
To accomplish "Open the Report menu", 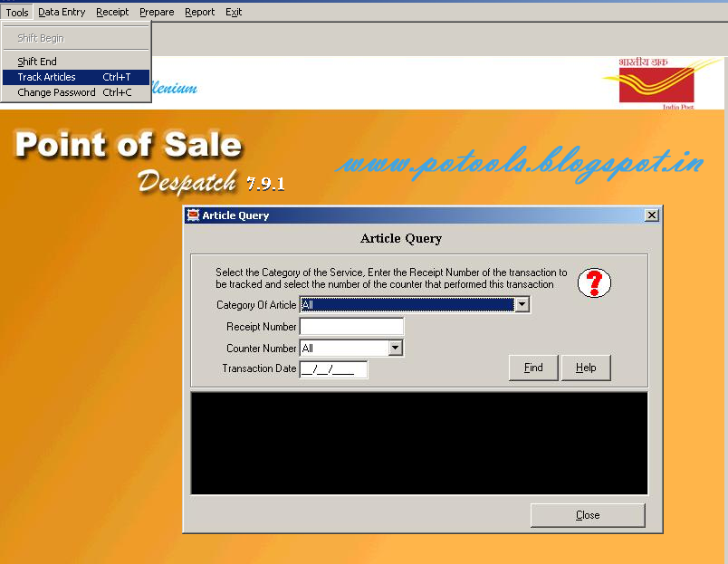I will tap(199, 12).
